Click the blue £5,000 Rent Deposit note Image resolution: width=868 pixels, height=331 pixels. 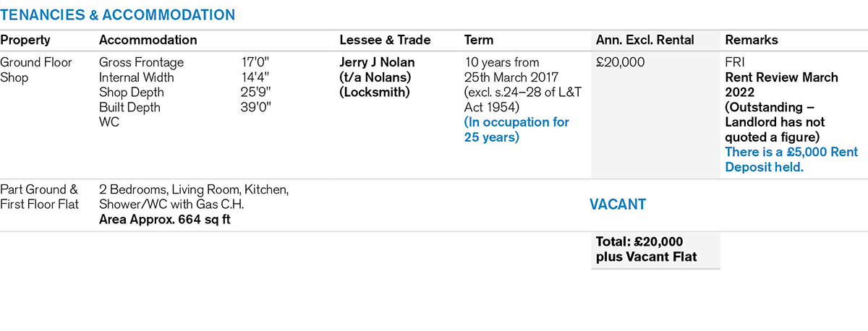(781, 160)
